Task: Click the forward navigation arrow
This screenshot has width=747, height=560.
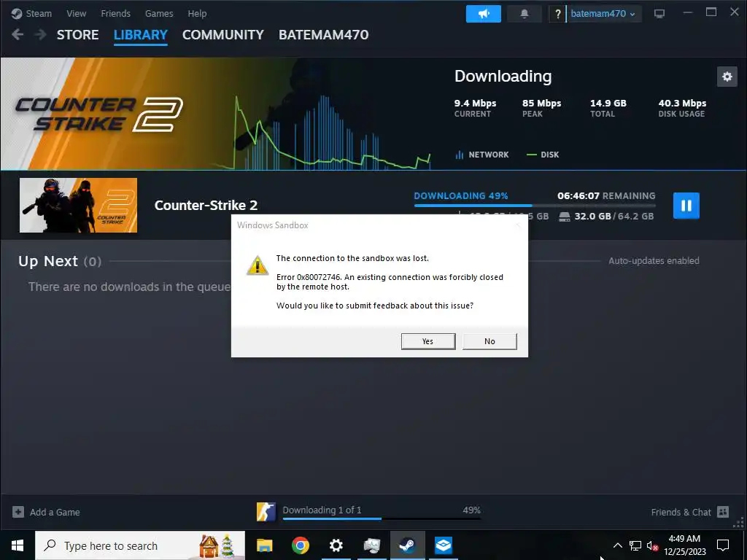Action: pos(41,34)
